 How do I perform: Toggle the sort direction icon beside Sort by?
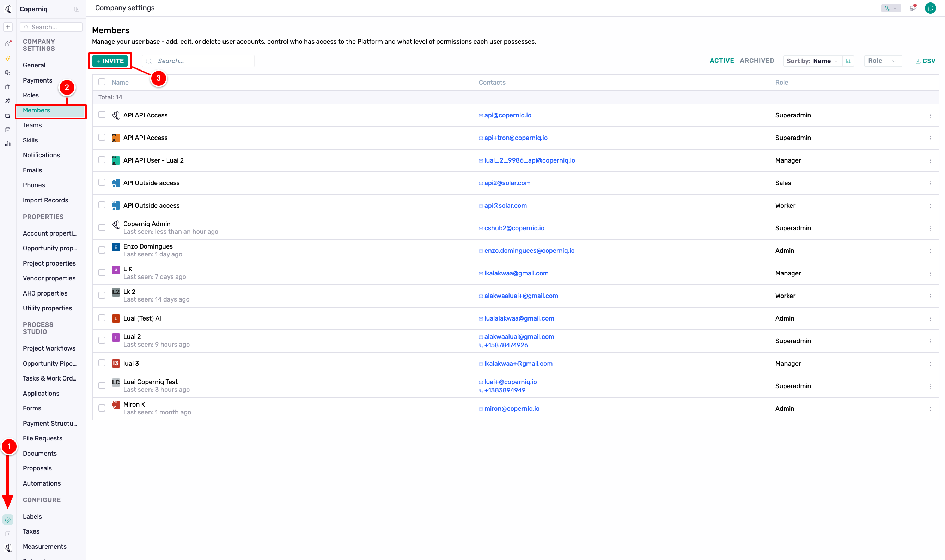point(848,61)
